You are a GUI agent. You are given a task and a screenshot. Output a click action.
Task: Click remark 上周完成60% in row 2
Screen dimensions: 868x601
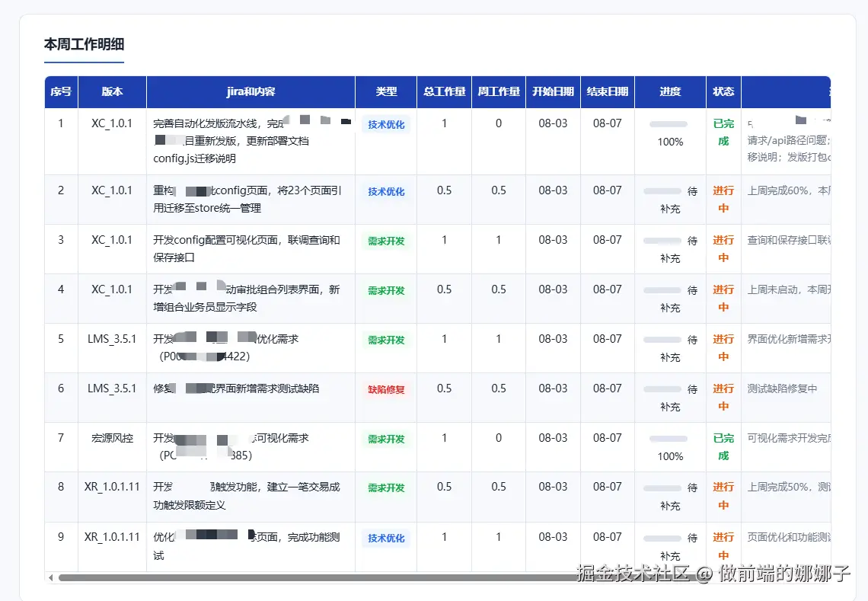tap(788, 190)
